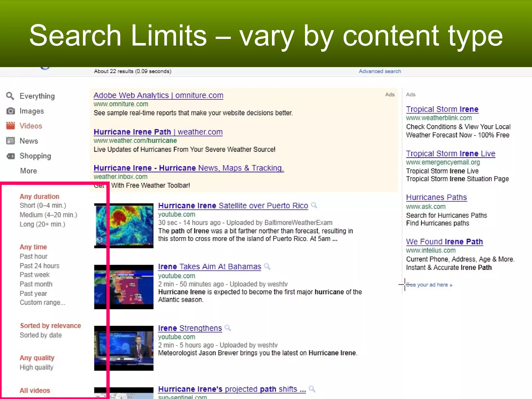Choose Sorted by relevance
The width and height of the screenshot is (532, 399).
[x=51, y=326]
